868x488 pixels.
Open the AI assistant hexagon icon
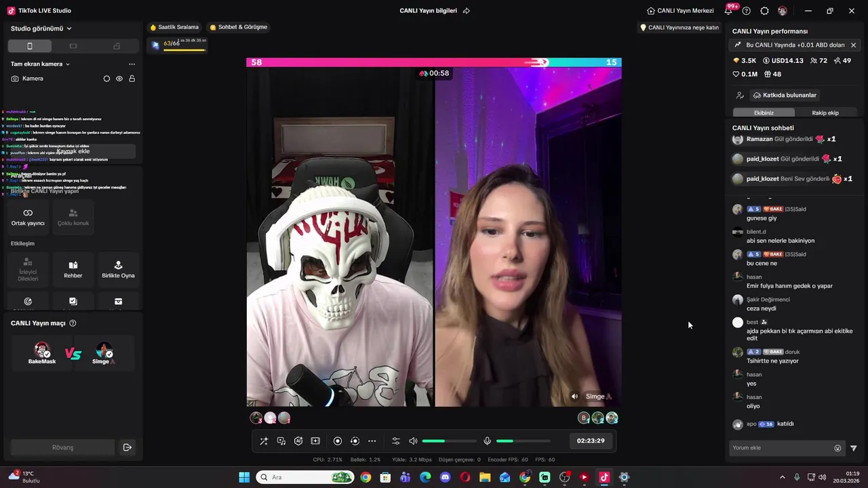298,441
